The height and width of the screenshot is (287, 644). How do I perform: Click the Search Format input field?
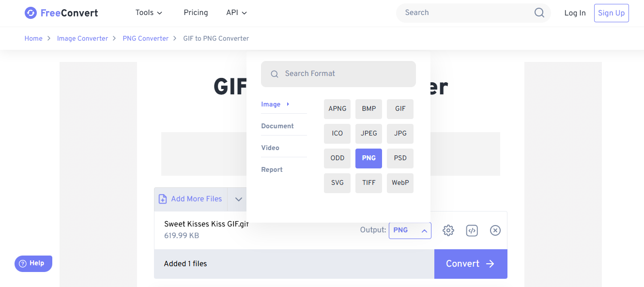(338, 74)
